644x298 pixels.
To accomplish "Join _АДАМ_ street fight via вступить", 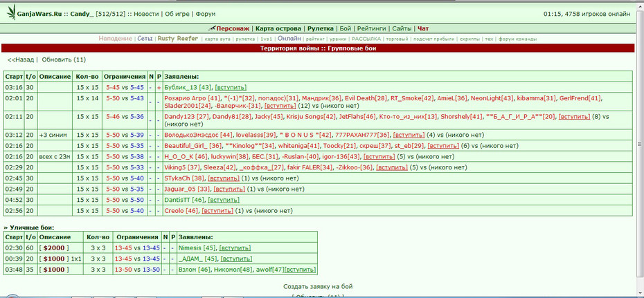I will (x=236, y=259).
